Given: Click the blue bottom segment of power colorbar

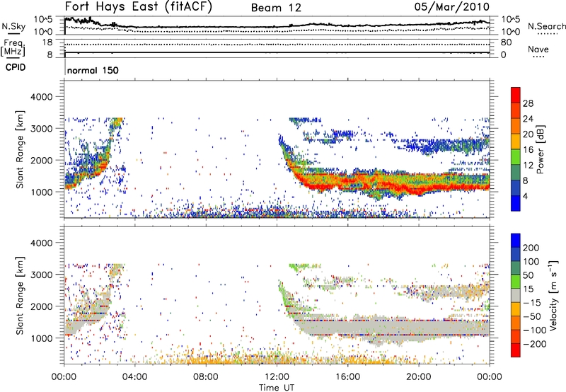Looking at the screenshot, I should click(x=516, y=203).
